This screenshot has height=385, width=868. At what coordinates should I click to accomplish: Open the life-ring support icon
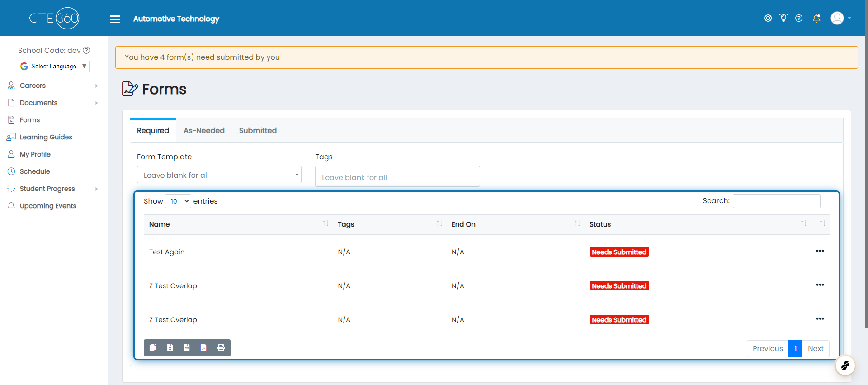[x=768, y=18]
